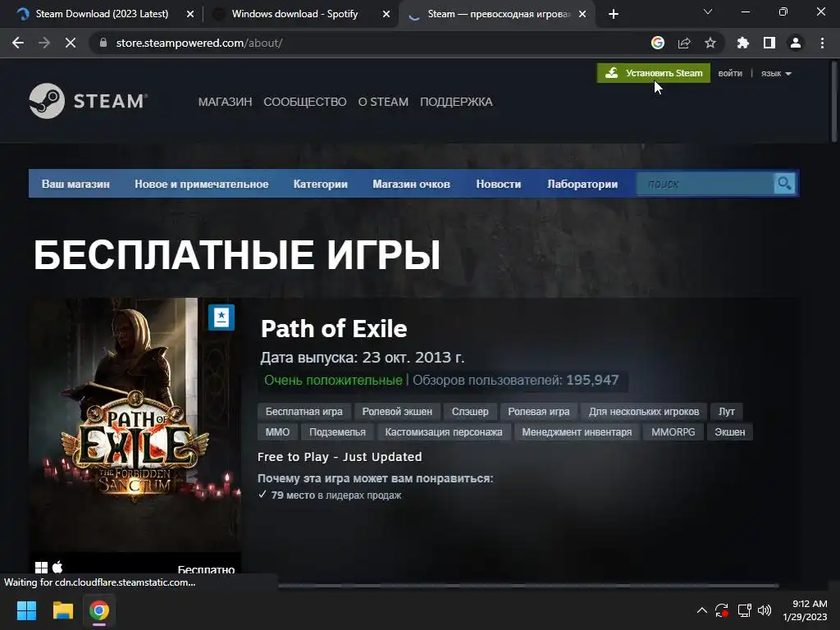Image resolution: width=840 pixels, height=630 pixels.
Task: Click the Steam store поиск search field
Action: click(x=705, y=184)
